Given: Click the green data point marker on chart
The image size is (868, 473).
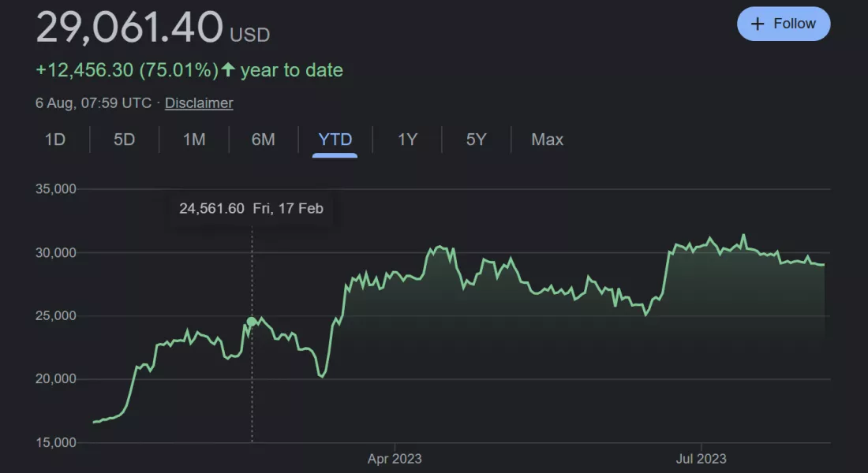Looking at the screenshot, I should tap(252, 322).
